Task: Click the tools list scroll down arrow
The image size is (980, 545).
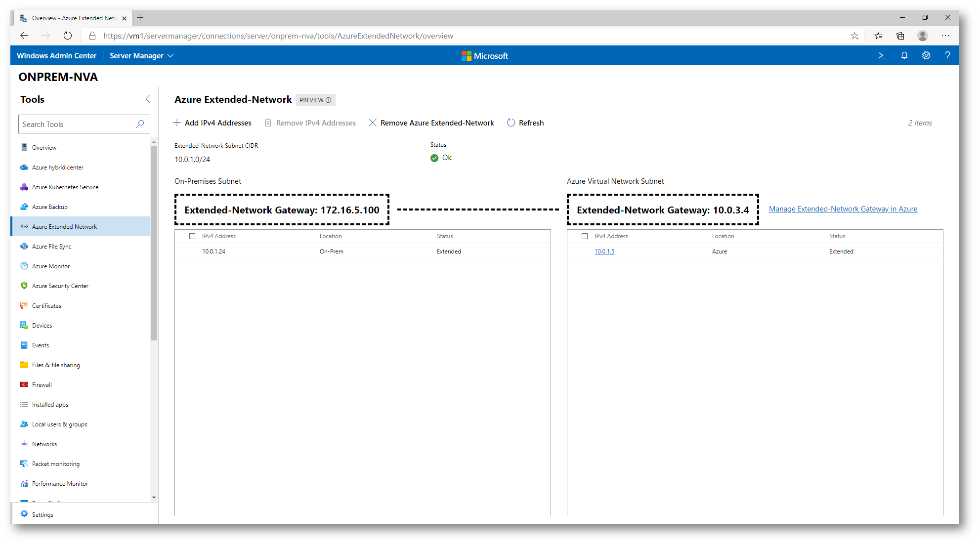Action: (x=154, y=498)
